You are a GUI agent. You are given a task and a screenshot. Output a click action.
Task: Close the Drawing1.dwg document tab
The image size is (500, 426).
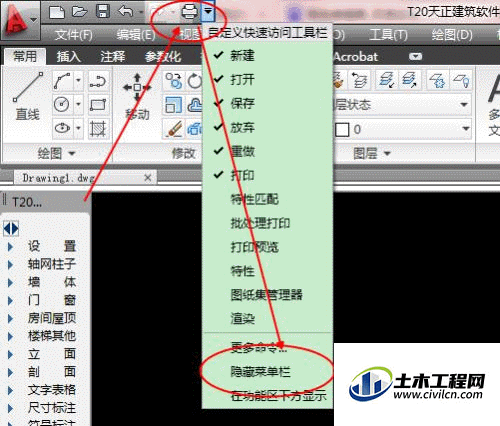point(148,178)
